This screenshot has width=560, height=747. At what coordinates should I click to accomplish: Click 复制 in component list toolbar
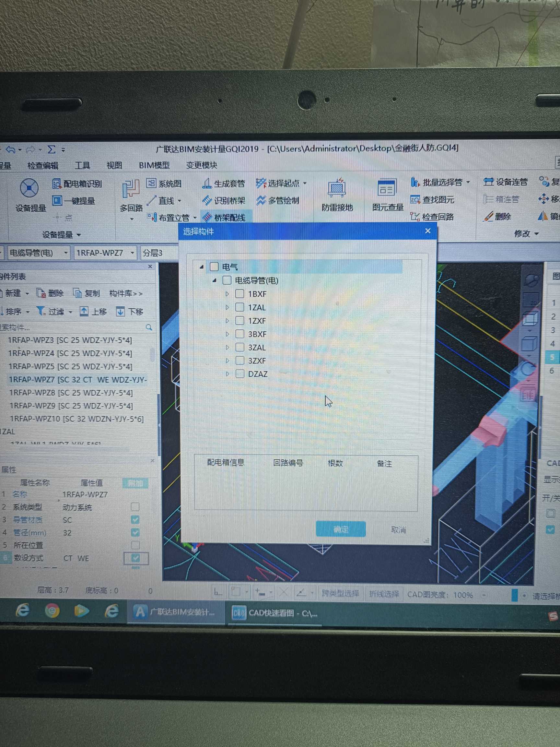(87, 293)
